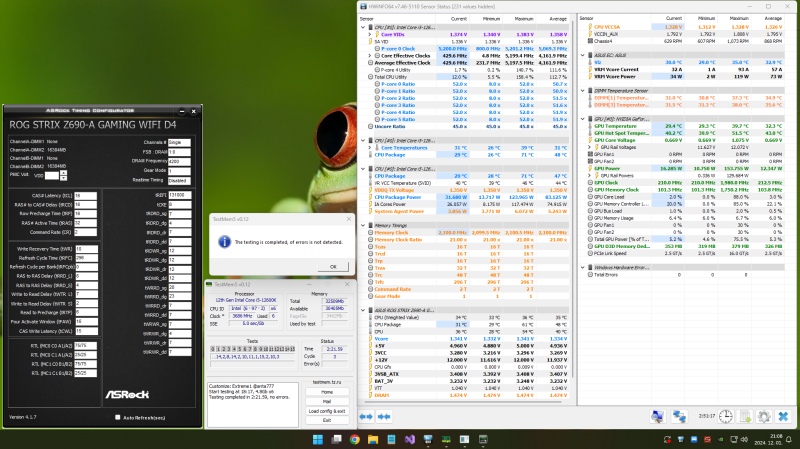Image resolution: width=800 pixels, height=449 pixels.
Task: Click HWiNFO collapse-columns arrows button
Action: click(384, 416)
